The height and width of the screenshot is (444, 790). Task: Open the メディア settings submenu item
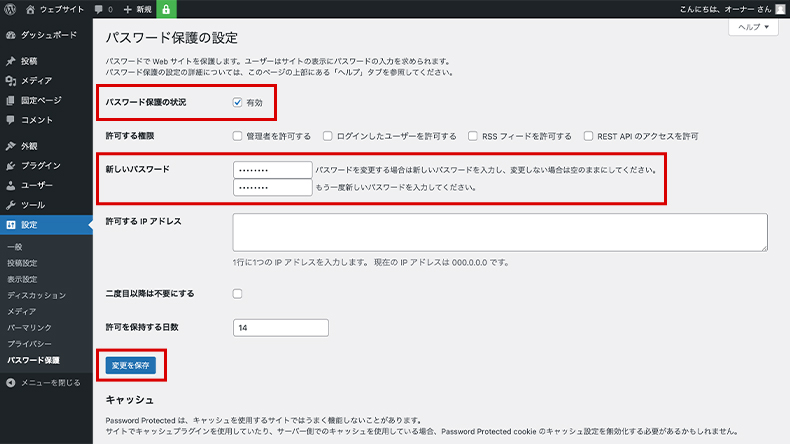point(22,311)
